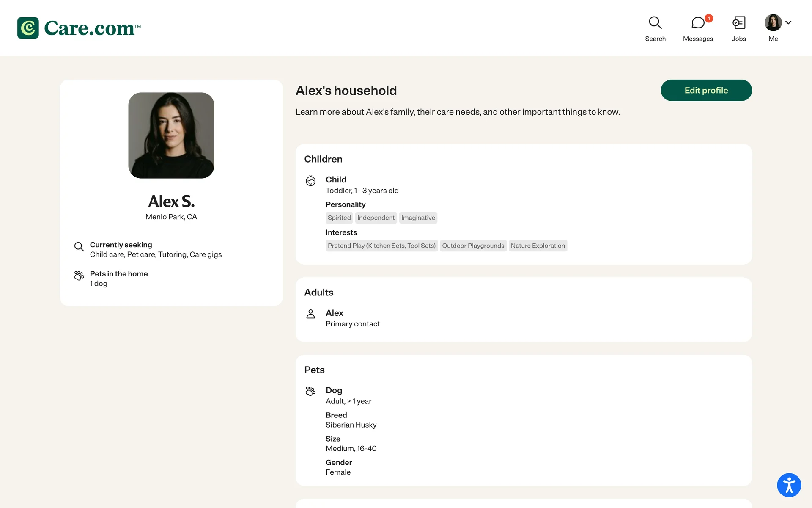This screenshot has height=508, width=812.
Task: Click the Pets in the home paw icon
Action: (x=79, y=276)
